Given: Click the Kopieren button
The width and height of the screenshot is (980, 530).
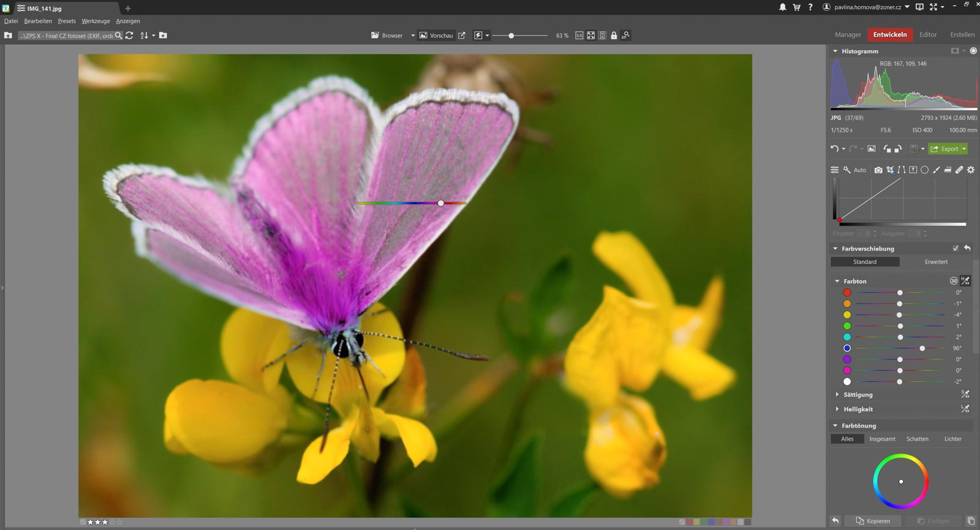Looking at the screenshot, I should [872, 521].
